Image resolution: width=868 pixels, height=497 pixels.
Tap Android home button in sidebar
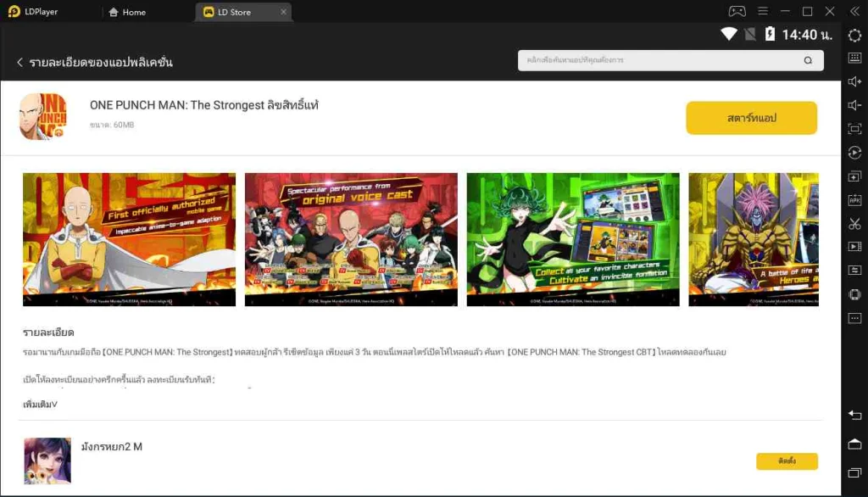click(x=854, y=444)
